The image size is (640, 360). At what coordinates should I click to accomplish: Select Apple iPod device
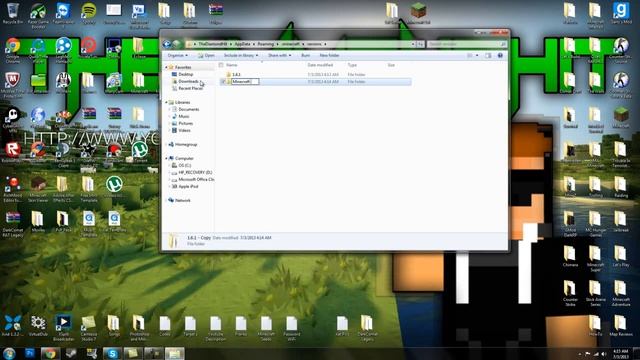tap(188, 186)
